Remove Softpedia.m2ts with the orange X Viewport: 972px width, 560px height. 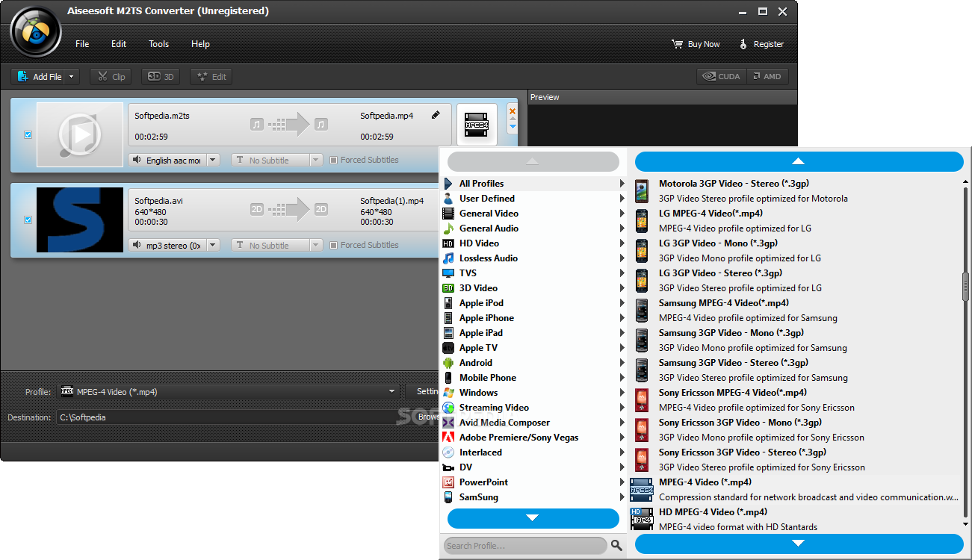pyautogui.click(x=513, y=112)
